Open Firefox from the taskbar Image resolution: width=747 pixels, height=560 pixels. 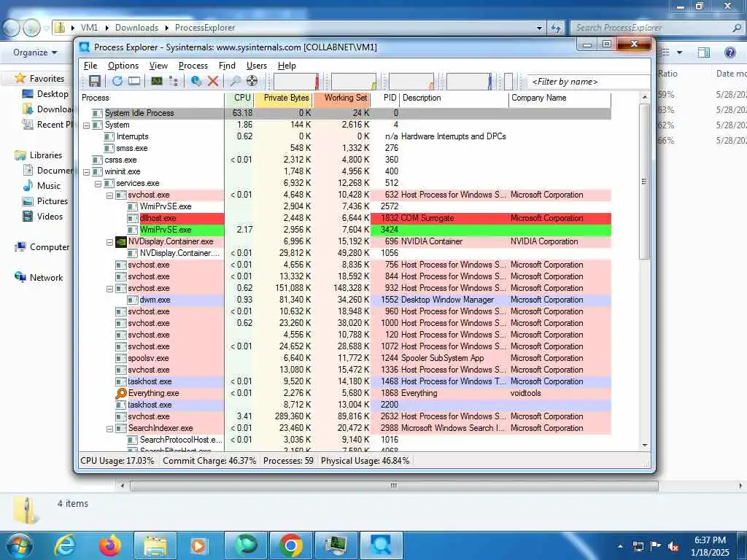pyautogui.click(x=110, y=545)
